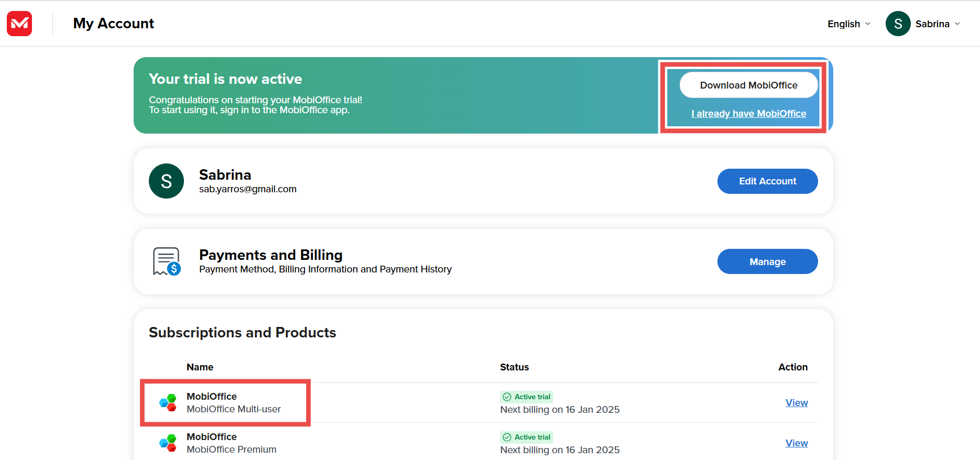
Task: Click the Sabrina avatar in header
Action: pos(898,24)
